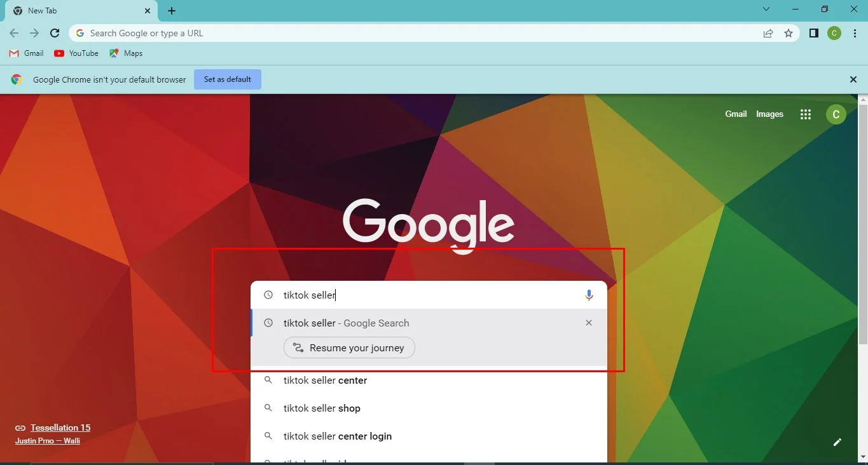Open the Gmail link on the Google page
This screenshot has width=868, height=465.
click(736, 114)
